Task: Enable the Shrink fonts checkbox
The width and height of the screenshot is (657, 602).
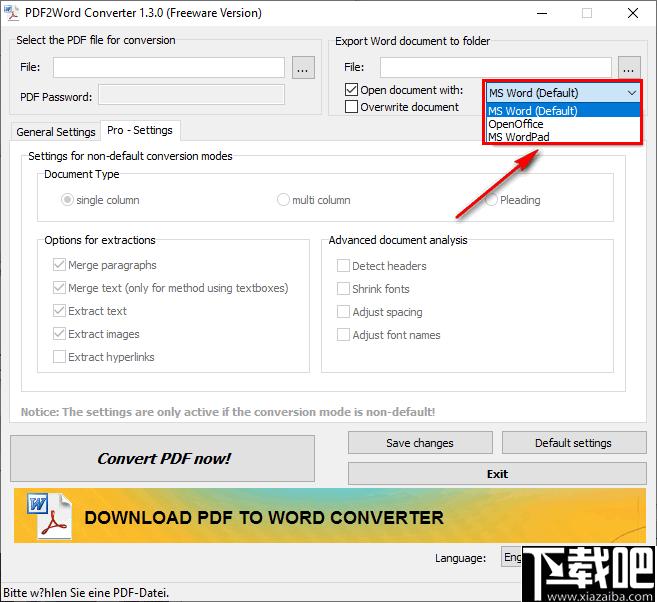Action: point(343,289)
